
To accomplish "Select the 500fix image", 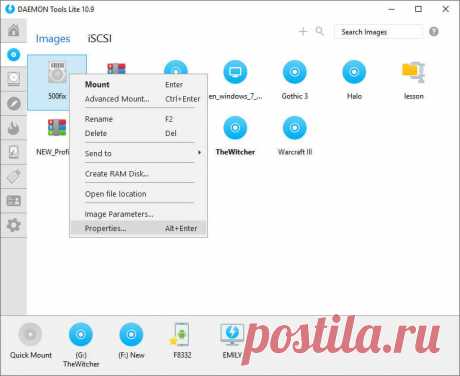I will [x=57, y=82].
